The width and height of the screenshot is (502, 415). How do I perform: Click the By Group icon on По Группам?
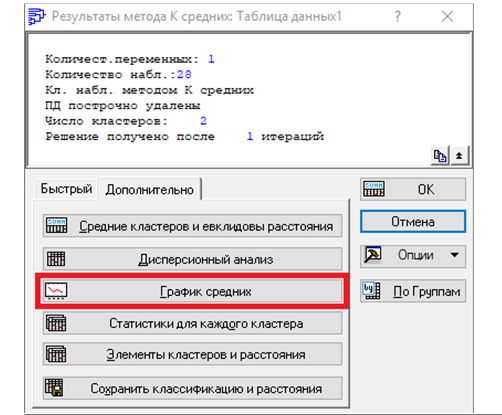372,291
